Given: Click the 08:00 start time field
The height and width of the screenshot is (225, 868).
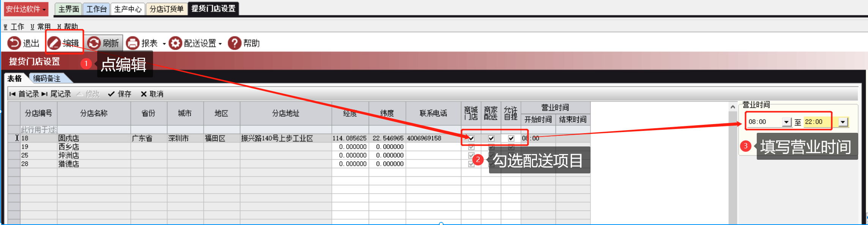Looking at the screenshot, I should pyautogui.click(x=765, y=122).
